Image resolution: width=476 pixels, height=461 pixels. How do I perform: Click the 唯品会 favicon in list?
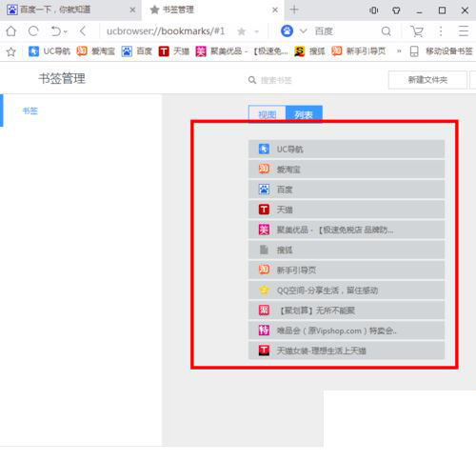tap(264, 331)
